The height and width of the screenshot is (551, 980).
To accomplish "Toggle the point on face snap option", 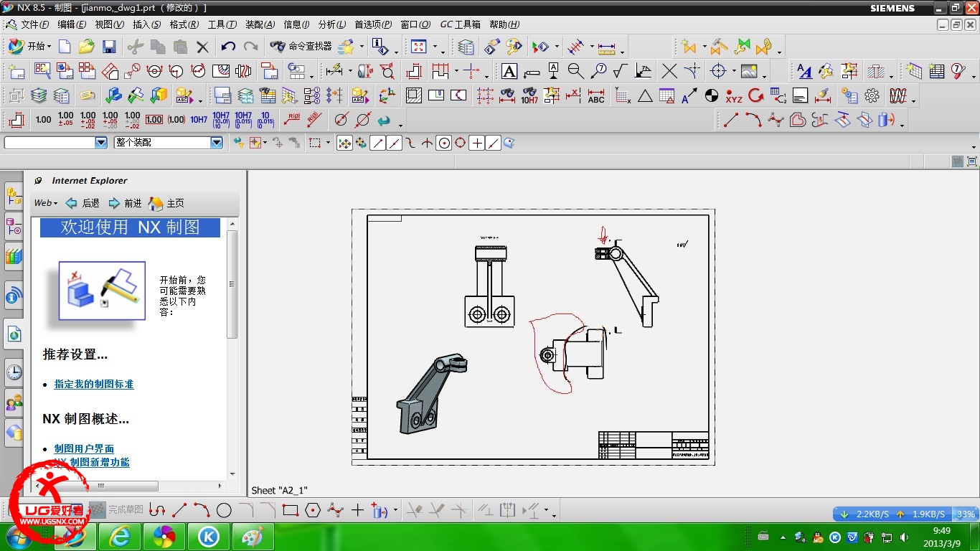I will 509,143.
